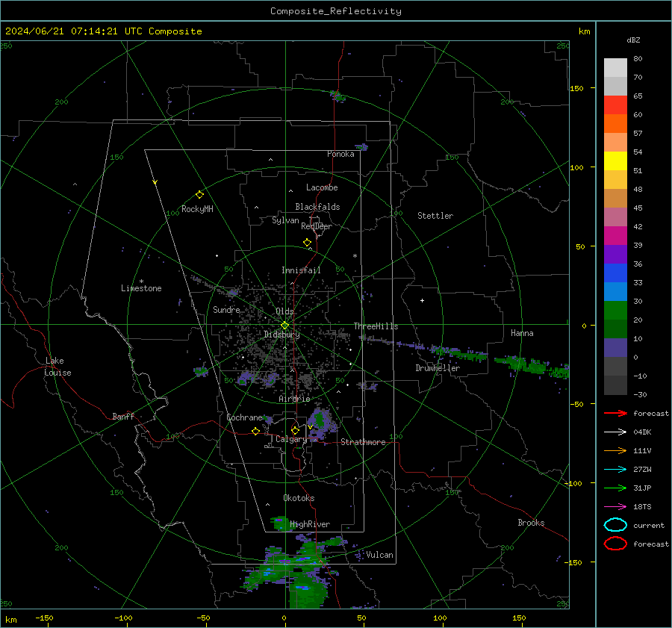Click the 'Blackfalds' city label
This screenshot has width=672, height=628.
click(x=317, y=207)
